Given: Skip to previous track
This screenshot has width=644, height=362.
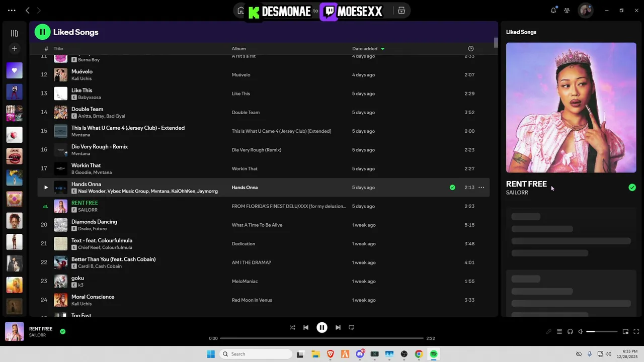Looking at the screenshot, I should pos(305,327).
